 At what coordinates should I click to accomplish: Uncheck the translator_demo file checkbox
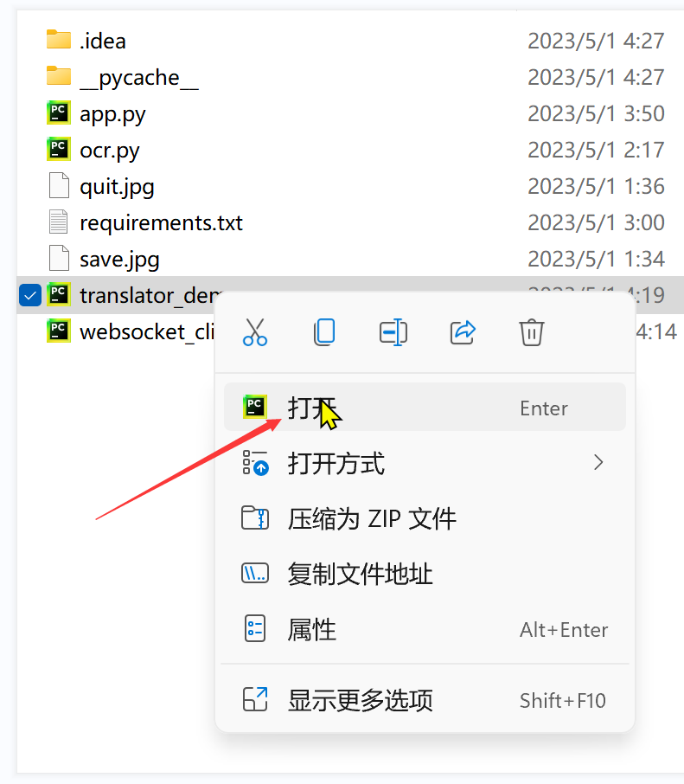pyautogui.click(x=30, y=295)
